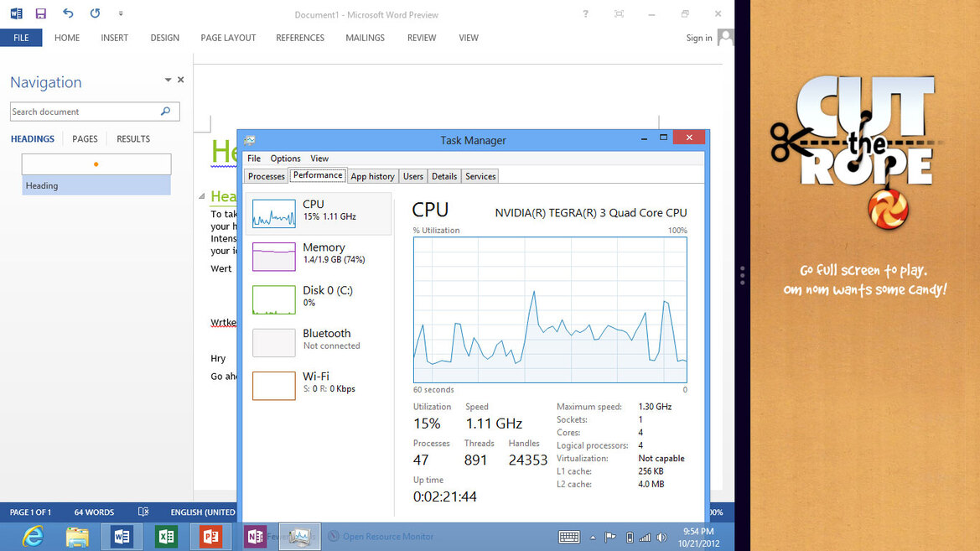Switch to the Details tab
The width and height of the screenshot is (980, 551).
444,176
